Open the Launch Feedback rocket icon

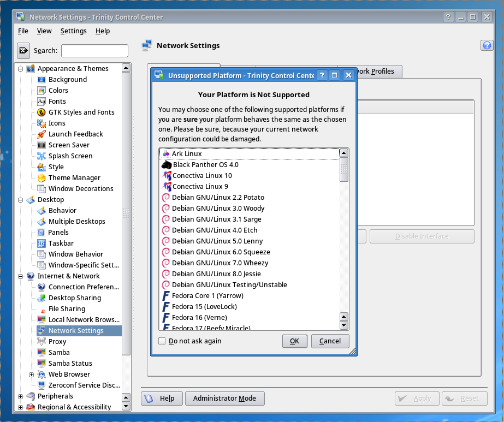point(41,134)
